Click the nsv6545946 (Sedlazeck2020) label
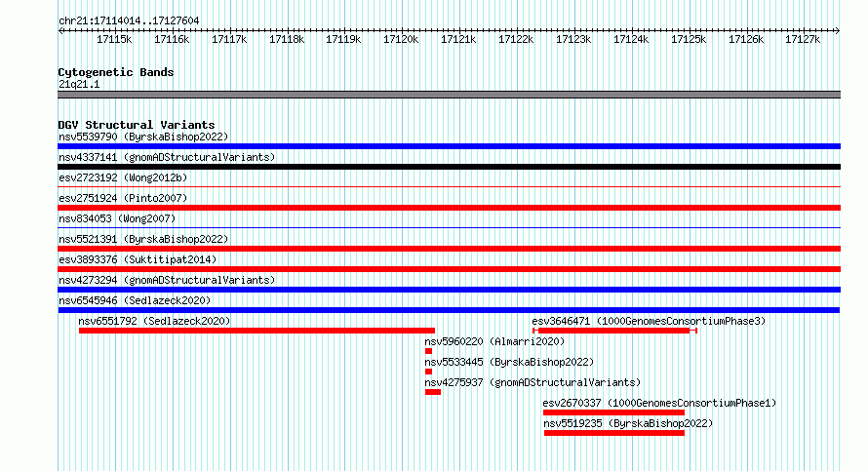Image resolution: width=868 pixels, height=471 pixels. pyautogui.click(x=135, y=300)
